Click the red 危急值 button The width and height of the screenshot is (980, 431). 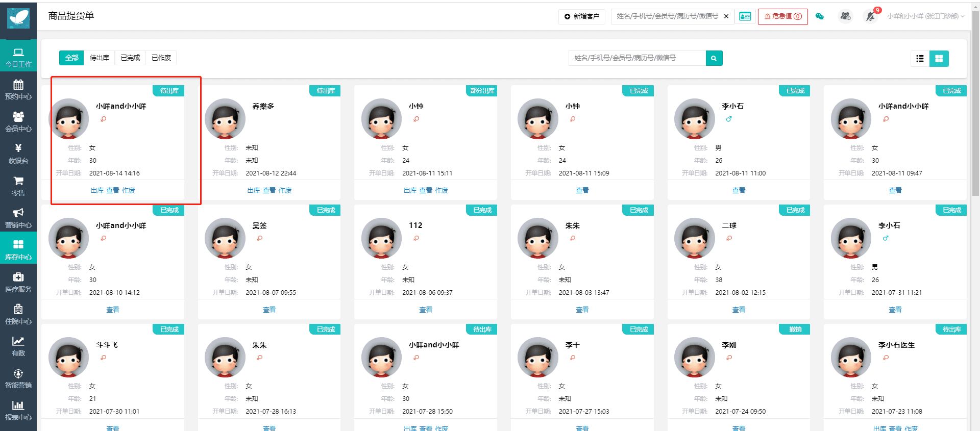click(782, 16)
